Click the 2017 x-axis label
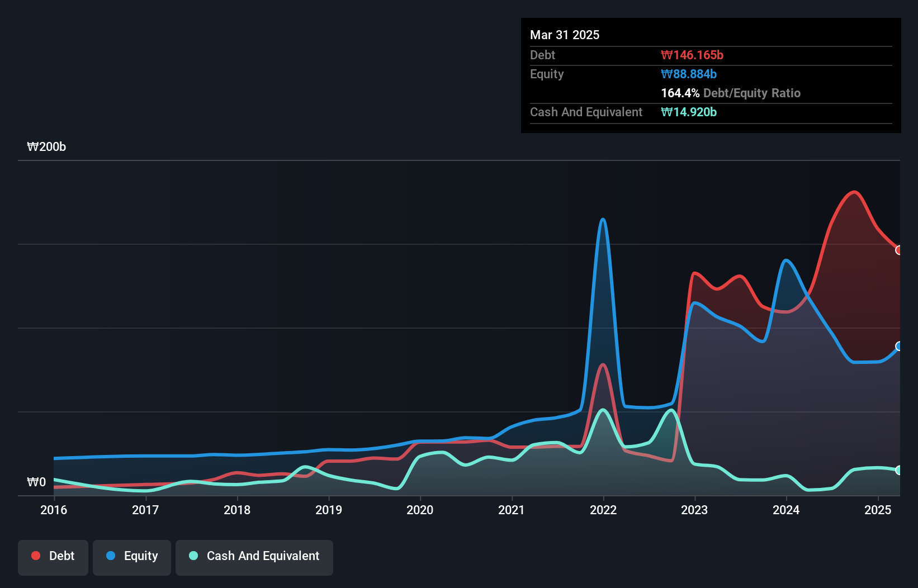Screen dimensions: 918x588 [x=145, y=510]
